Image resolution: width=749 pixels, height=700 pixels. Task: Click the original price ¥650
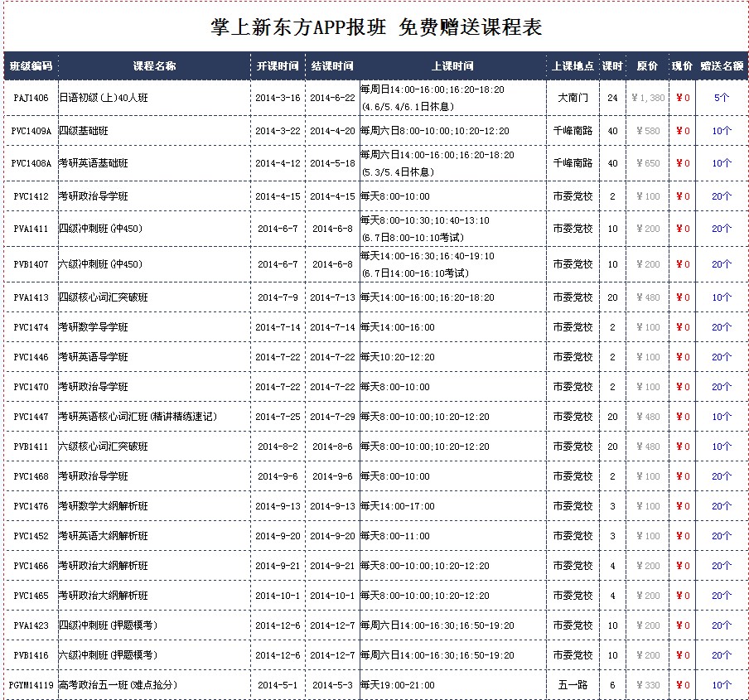click(x=648, y=163)
